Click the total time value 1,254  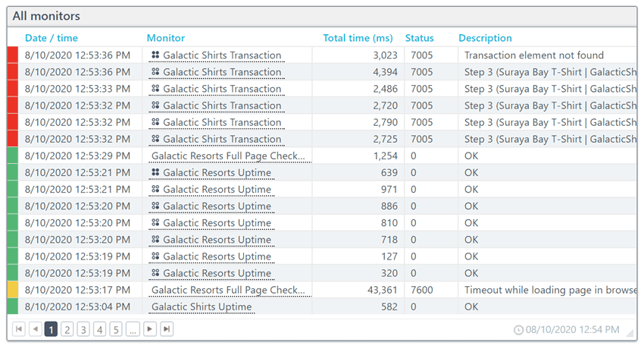385,156
